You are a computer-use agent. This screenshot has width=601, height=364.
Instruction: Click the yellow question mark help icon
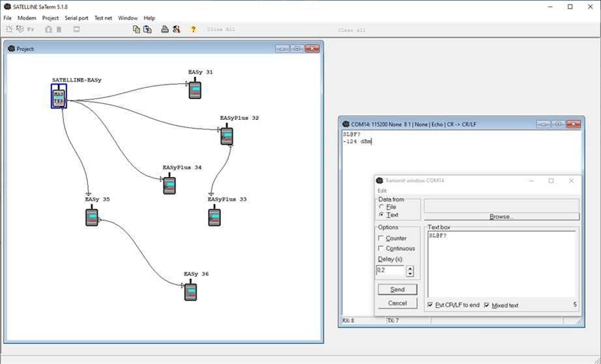click(193, 29)
